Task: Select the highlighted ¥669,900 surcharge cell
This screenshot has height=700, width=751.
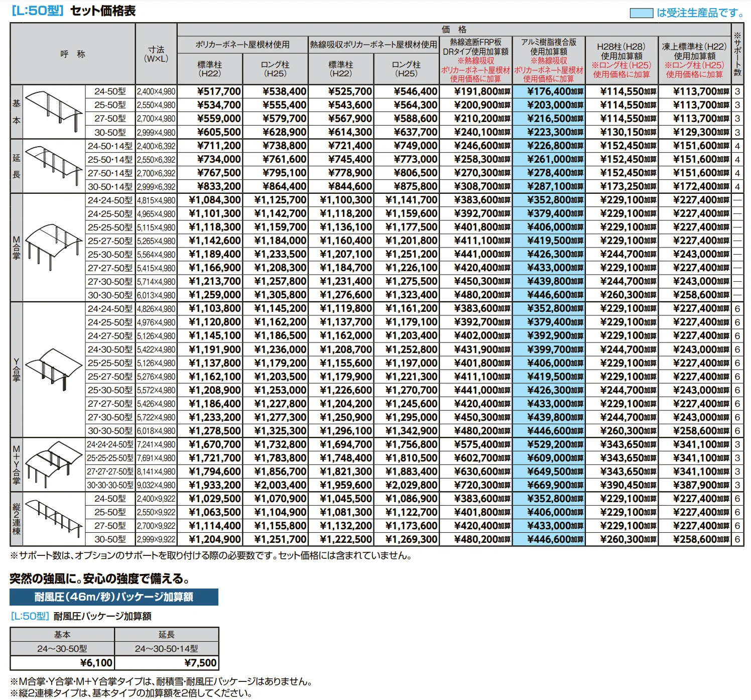Action: [x=549, y=485]
